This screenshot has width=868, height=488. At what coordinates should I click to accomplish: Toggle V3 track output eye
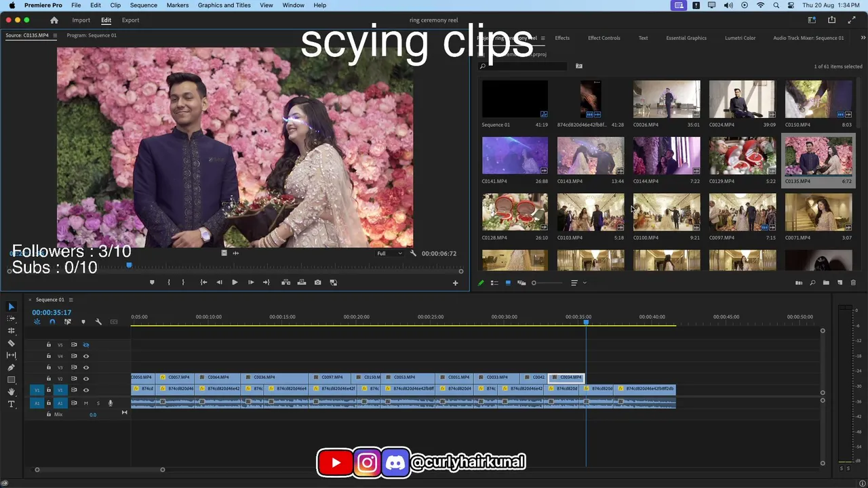(x=86, y=367)
